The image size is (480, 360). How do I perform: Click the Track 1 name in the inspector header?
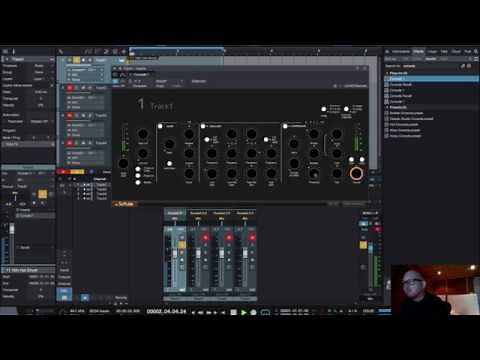(18, 59)
